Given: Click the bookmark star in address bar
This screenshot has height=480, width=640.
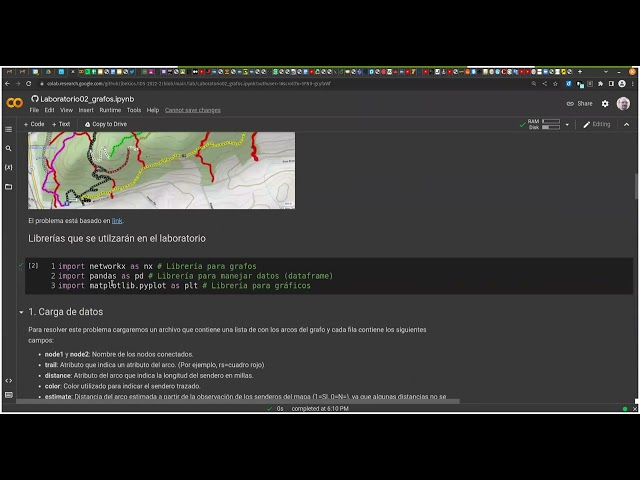Looking at the screenshot, I should coord(555,84).
